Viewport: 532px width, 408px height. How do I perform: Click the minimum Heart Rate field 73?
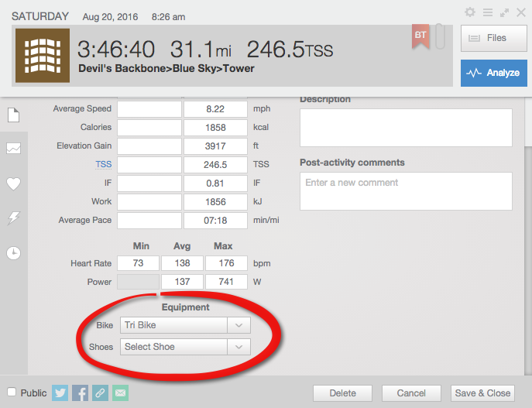click(x=138, y=263)
